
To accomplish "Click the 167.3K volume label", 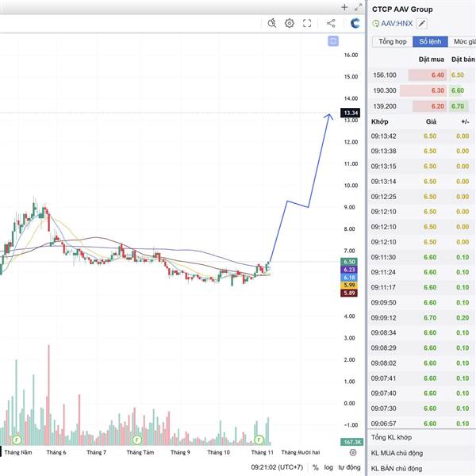I will pos(351,442).
